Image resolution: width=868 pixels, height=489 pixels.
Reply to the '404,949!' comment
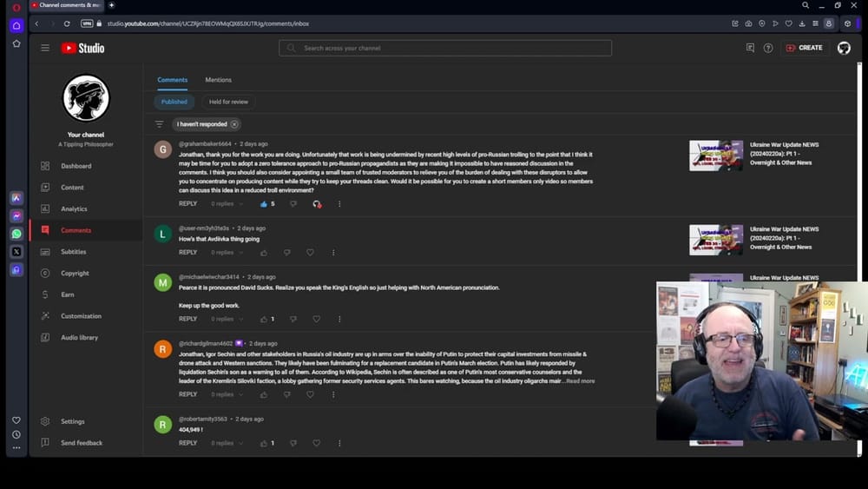pyautogui.click(x=187, y=443)
